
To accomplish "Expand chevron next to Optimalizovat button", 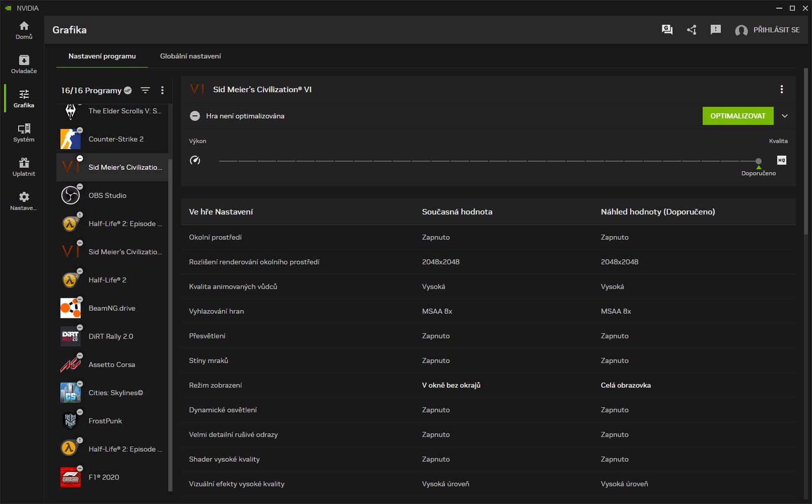I will point(785,116).
